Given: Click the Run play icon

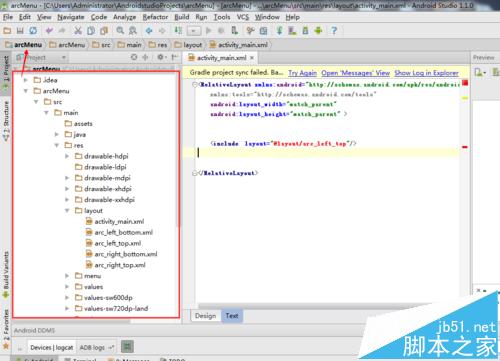Looking at the screenshot, I should [x=209, y=31].
